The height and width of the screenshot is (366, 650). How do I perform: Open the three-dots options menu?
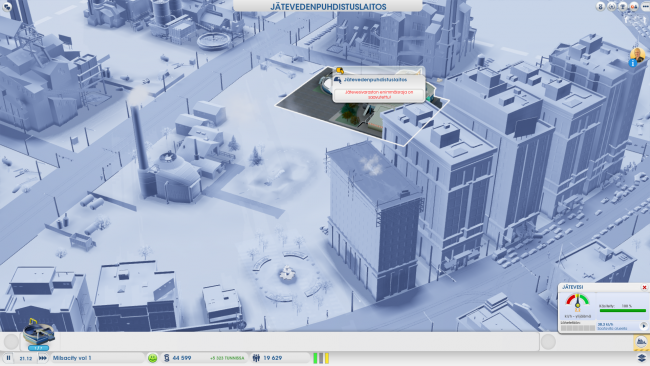[x=645, y=7]
